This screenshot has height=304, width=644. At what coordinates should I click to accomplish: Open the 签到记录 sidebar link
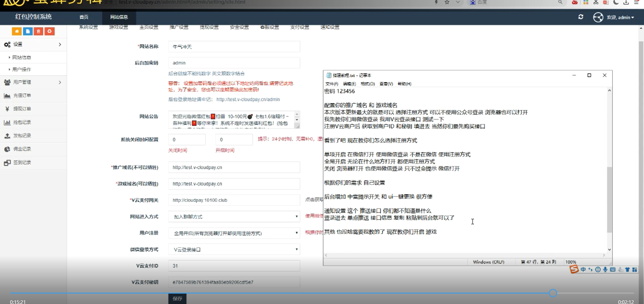pyautogui.click(x=33, y=163)
